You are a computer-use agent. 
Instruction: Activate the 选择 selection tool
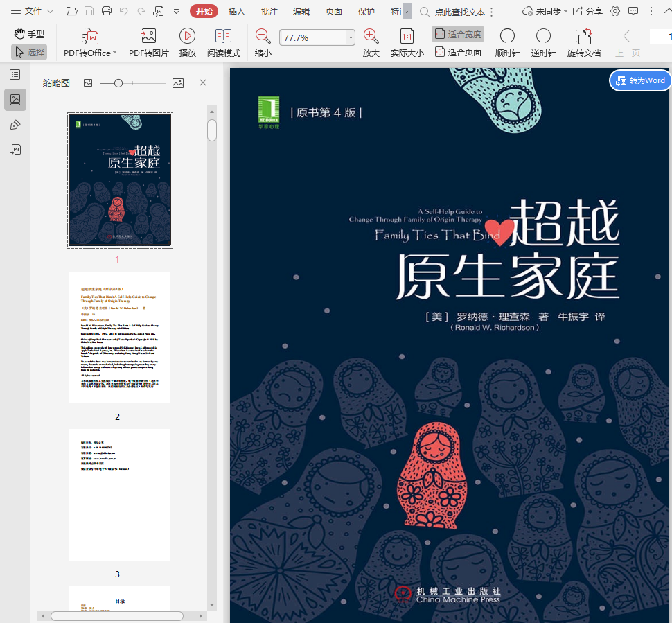pyautogui.click(x=29, y=52)
